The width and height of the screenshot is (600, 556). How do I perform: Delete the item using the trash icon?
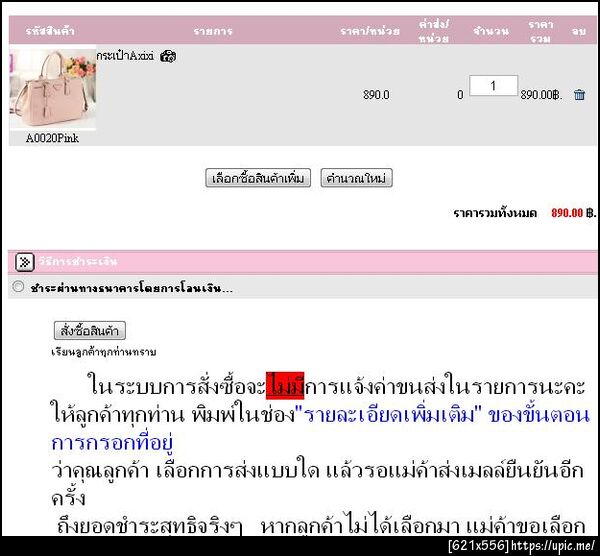point(579,95)
